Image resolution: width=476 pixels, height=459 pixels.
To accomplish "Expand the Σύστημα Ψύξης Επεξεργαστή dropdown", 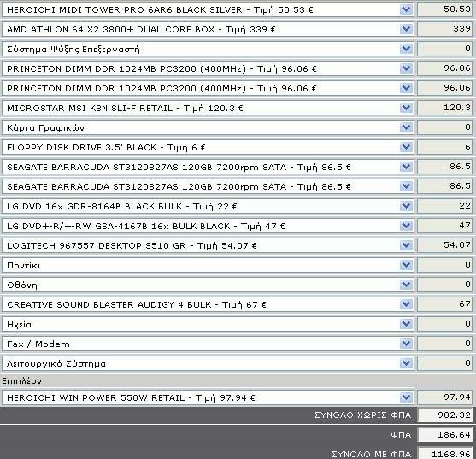I will pyautogui.click(x=208, y=50).
